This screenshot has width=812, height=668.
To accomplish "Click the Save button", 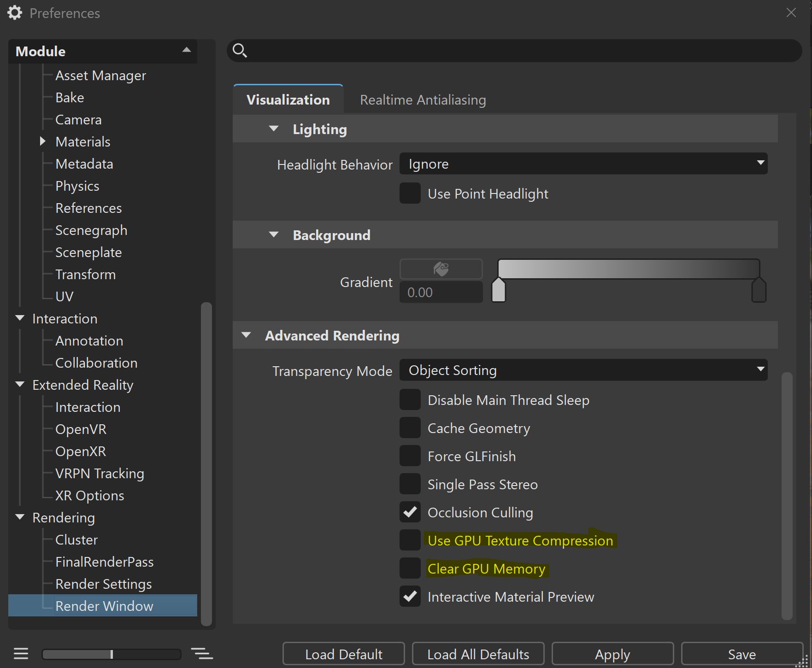I will point(742,654).
